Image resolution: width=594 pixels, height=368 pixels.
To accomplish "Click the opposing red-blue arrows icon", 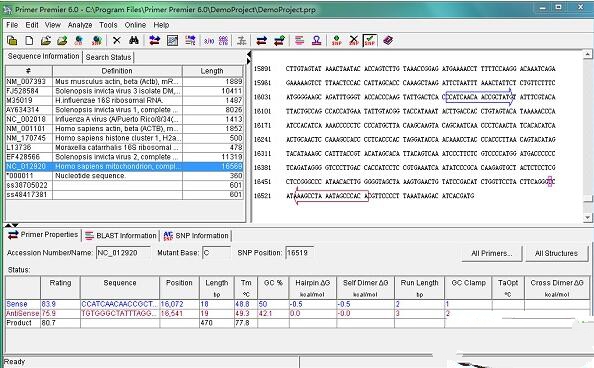I will [x=261, y=40].
